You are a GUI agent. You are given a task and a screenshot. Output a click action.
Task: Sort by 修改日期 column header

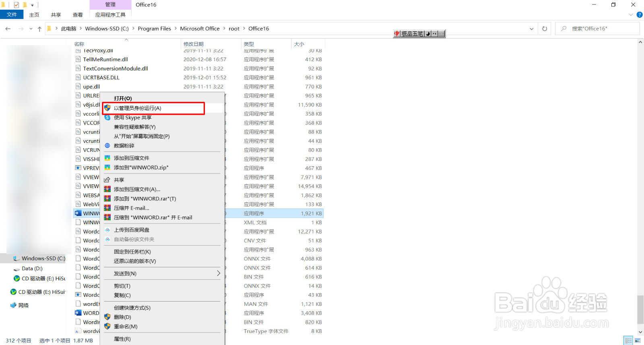(194, 44)
